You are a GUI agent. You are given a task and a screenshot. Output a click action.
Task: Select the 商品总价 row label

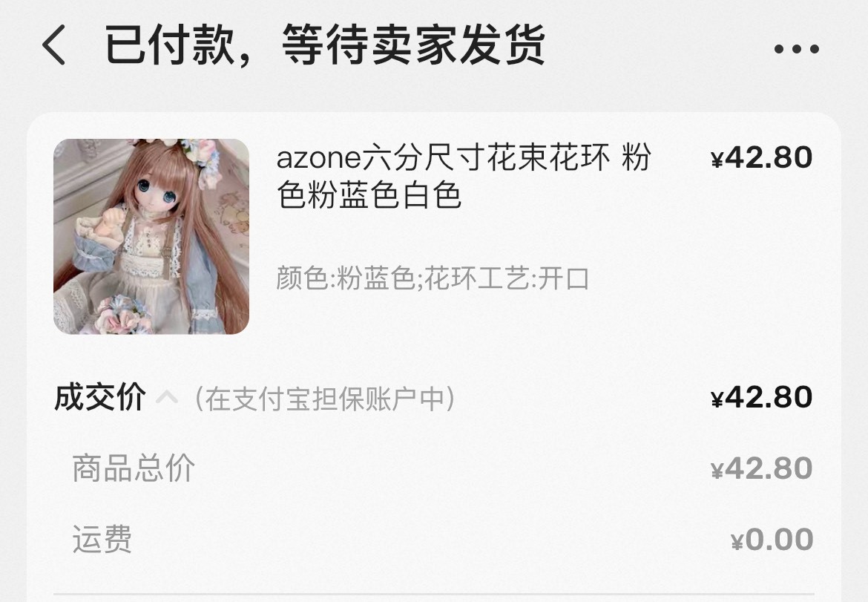(x=134, y=468)
